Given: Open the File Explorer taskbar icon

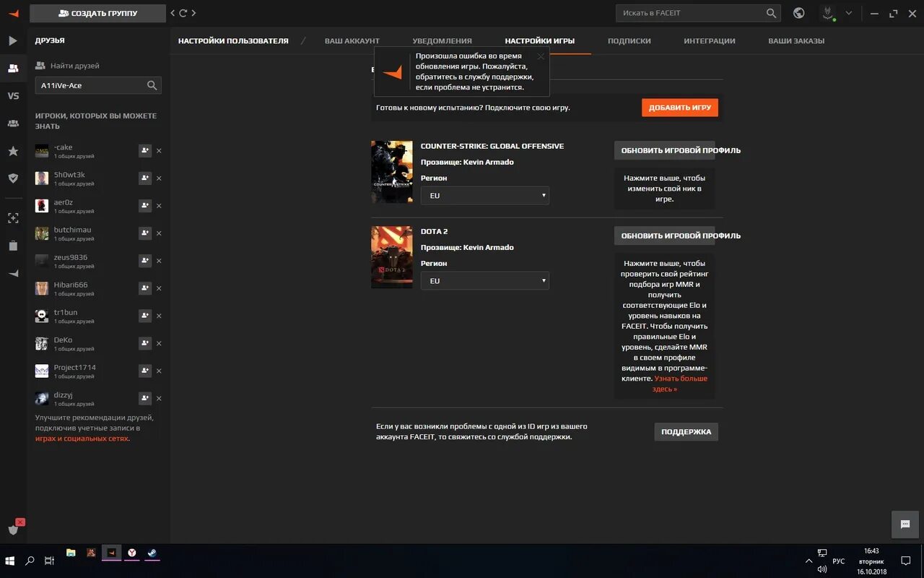Looking at the screenshot, I should coord(71,553).
